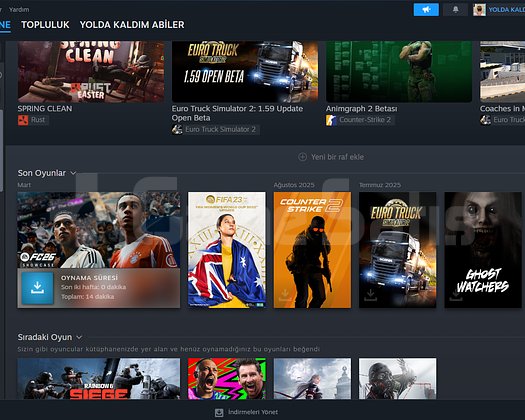
Task: Select the Ghost Watchers game cover
Action: pos(483,250)
